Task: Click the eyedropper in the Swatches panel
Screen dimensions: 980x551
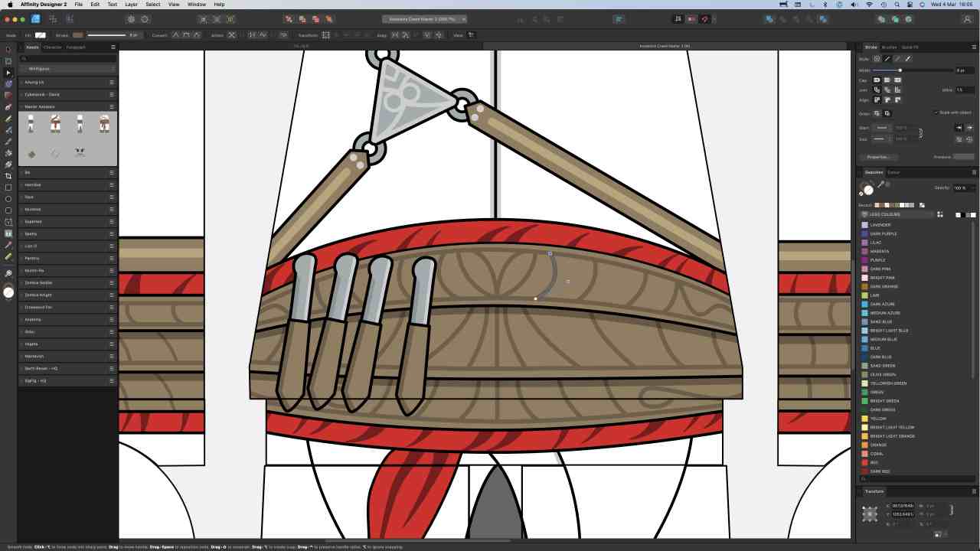Action: pyautogui.click(x=880, y=184)
